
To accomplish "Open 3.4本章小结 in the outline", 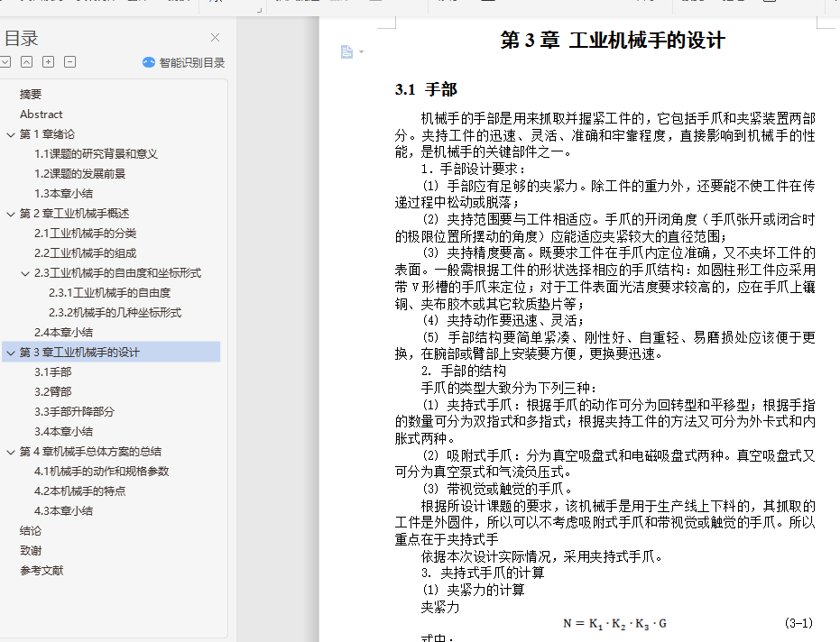I will pos(64,431).
